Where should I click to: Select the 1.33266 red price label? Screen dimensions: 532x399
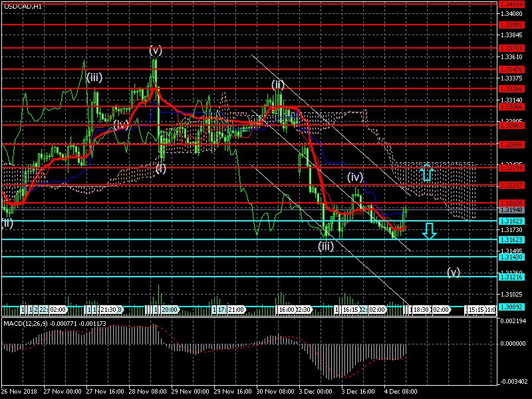point(511,89)
